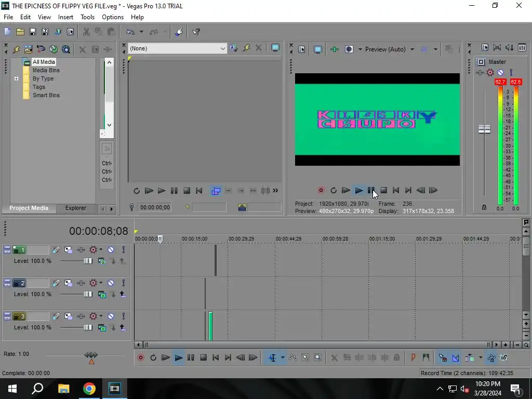This screenshot has height=399, width=532.
Task: Click the trimmer external monitor icon
Action: pyautogui.click(x=275, y=48)
